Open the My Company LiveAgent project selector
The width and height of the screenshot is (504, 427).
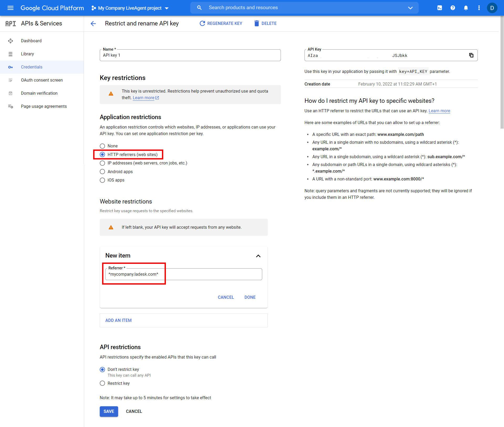point(130,8)
